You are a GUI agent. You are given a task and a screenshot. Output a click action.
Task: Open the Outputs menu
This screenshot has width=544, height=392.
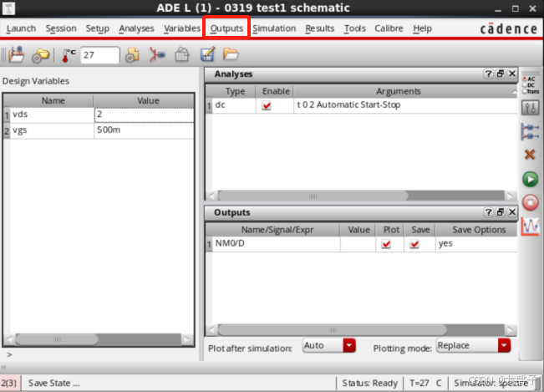[226, 28]
